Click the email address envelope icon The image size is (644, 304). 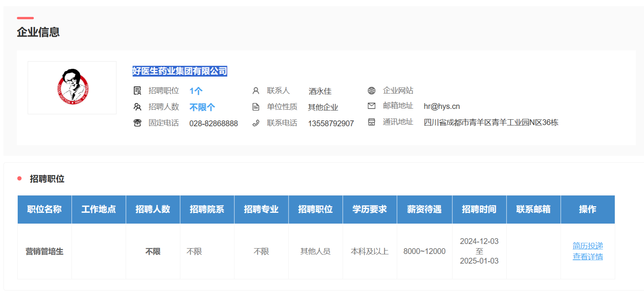[x=372, y=106]
